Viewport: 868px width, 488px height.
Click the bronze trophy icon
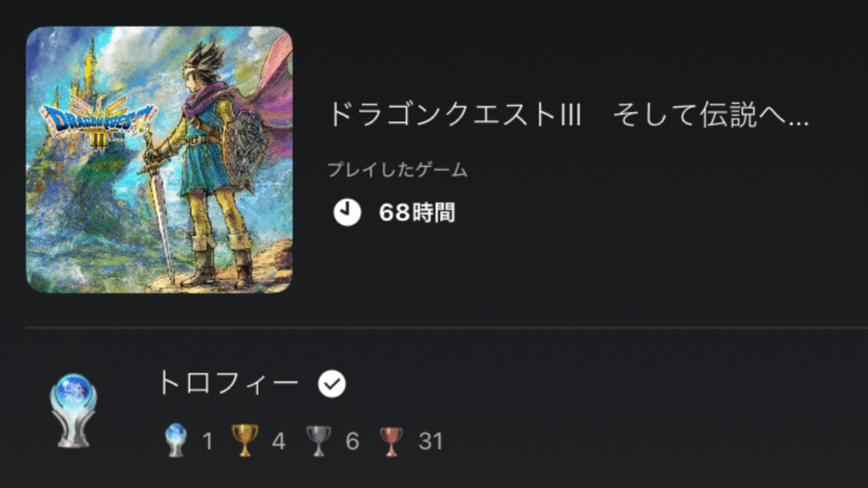[x=391, y=441]
